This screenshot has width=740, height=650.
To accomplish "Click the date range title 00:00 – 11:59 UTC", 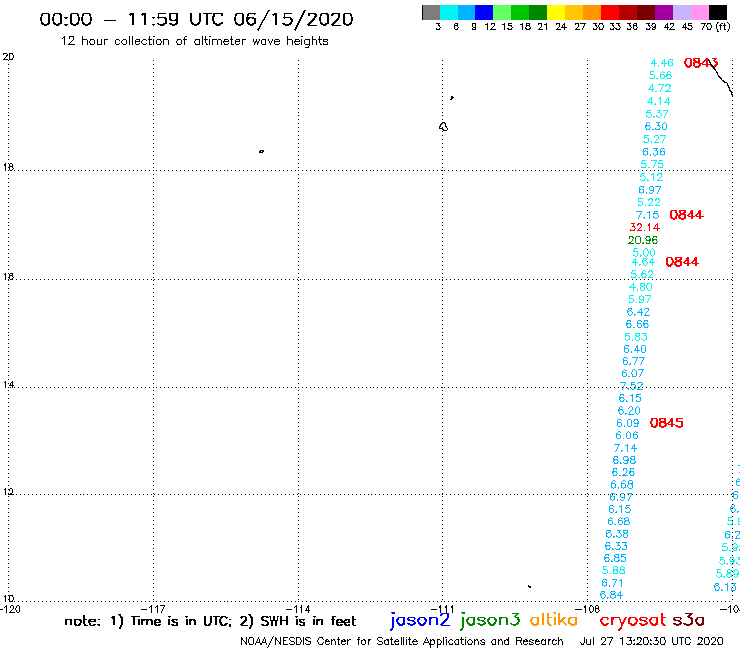I will coord(196,19).
